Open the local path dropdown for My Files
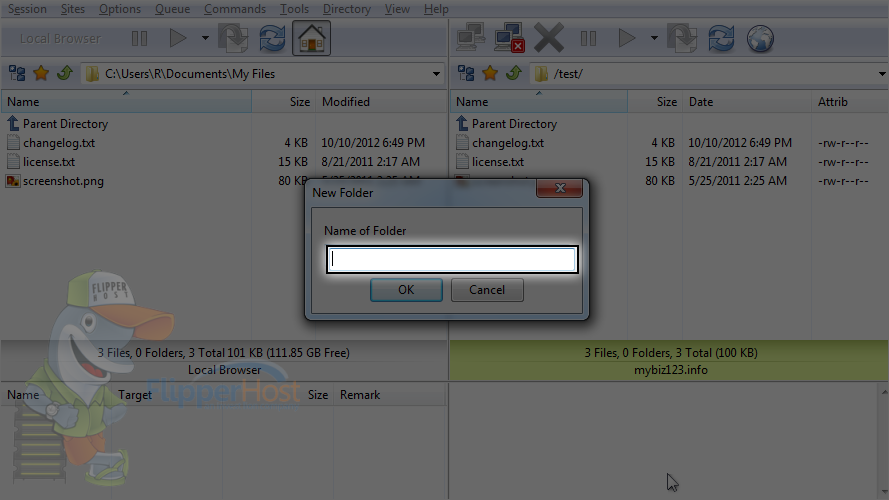 click(436, 74)
